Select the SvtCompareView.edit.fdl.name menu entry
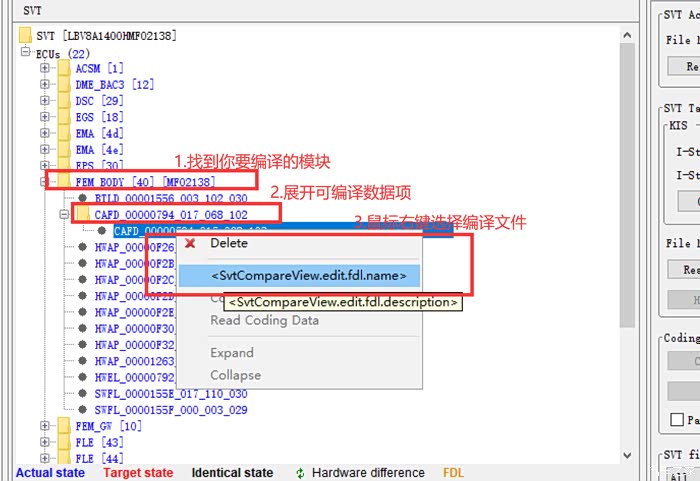The height and width of the screenshot is (481, 700). click(299, 276)
